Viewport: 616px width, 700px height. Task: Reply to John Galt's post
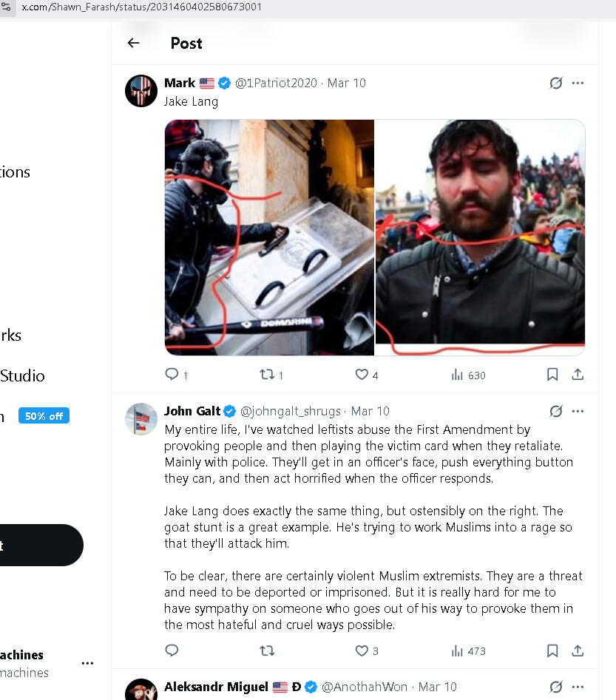172,650
